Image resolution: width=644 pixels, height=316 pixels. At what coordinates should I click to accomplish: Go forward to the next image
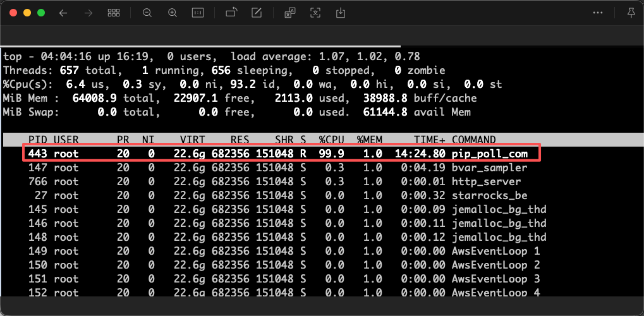point(88,13)
